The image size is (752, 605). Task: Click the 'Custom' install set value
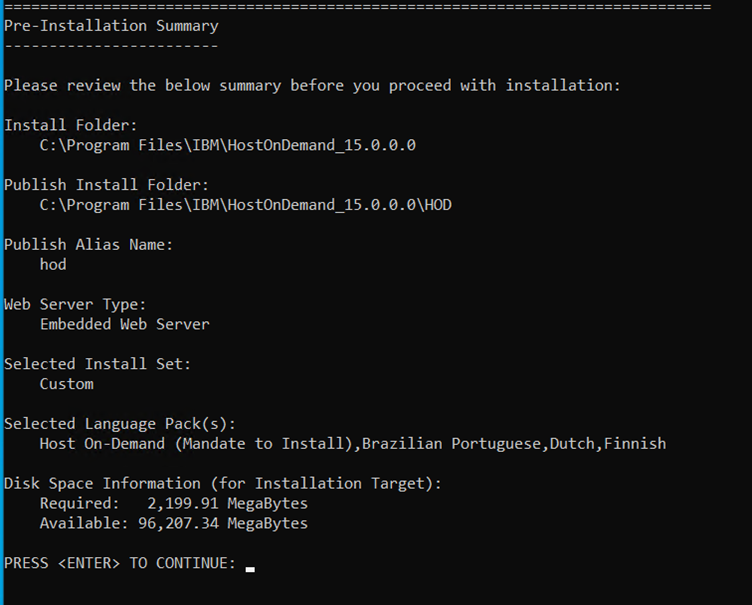[x=66, y=384]
